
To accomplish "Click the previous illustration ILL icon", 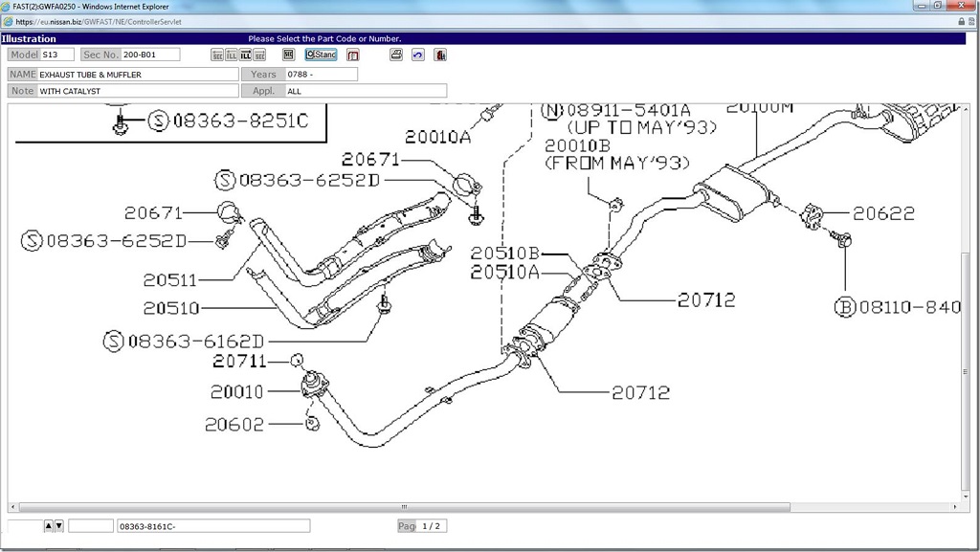I will 231,55.
